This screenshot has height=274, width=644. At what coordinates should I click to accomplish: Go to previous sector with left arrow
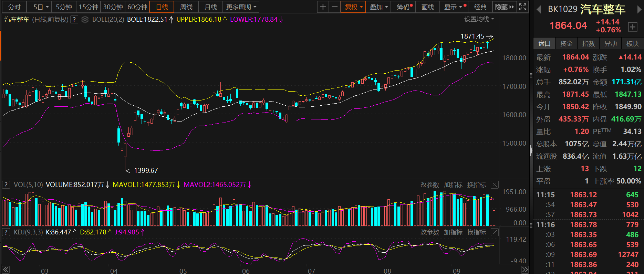click(x=539, y=9)
